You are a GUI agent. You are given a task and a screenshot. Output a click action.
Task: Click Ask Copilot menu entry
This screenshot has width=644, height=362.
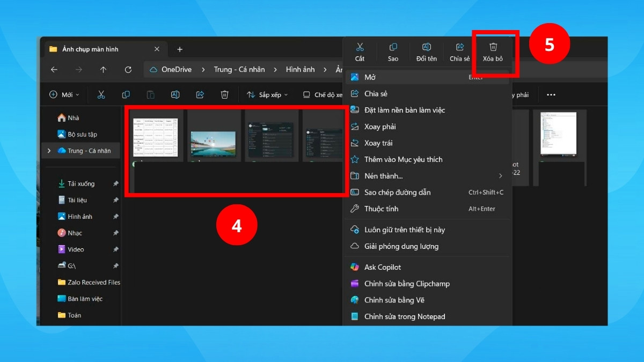tap(382, 267)
